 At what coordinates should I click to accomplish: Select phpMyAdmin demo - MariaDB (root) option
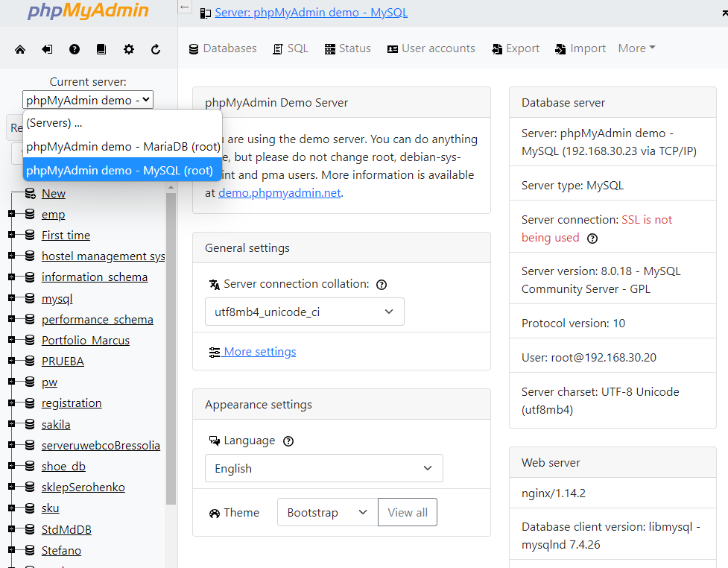tap(123, 147)
